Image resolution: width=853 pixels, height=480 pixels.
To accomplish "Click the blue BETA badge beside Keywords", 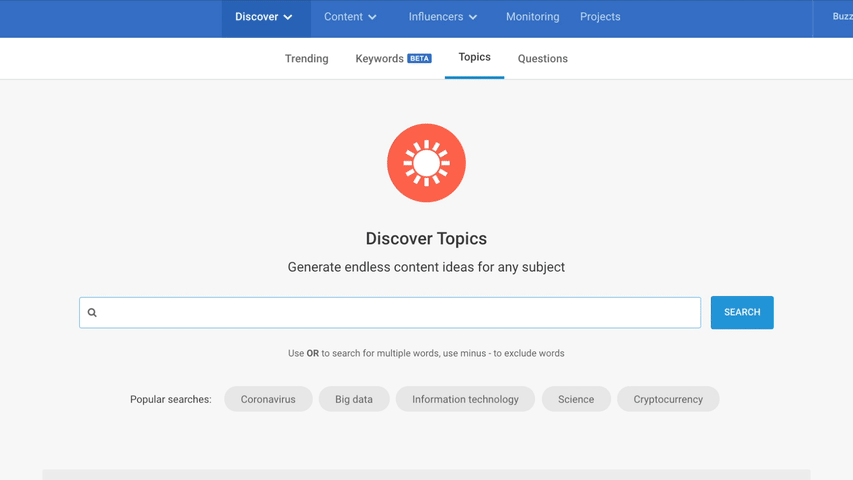I will click(419, 59).
